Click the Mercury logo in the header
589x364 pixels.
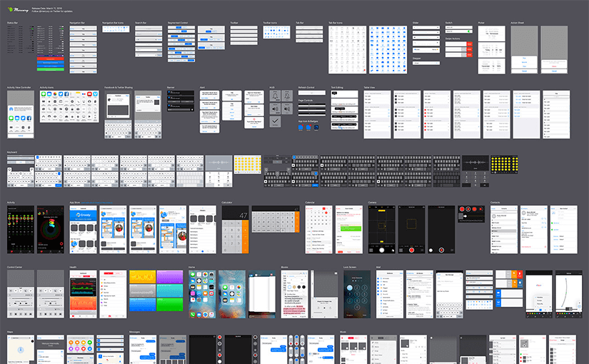[x=18, y=10]
